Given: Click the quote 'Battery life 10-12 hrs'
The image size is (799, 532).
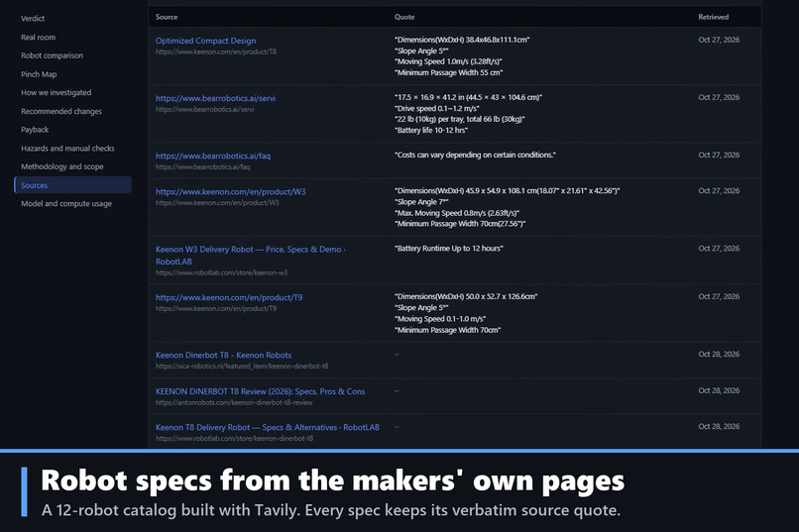Looking at the screenshot, I should point(431,131).
